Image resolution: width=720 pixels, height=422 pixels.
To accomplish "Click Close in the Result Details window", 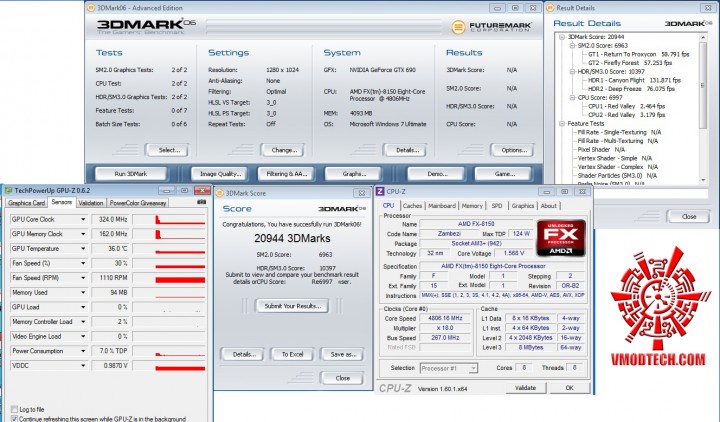I will [x=688, y=216].
